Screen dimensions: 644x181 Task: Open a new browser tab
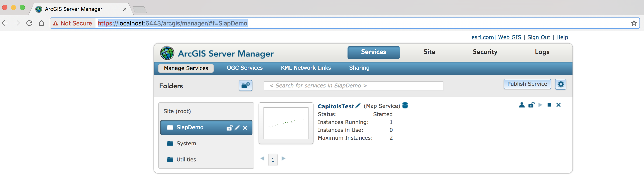140,10
